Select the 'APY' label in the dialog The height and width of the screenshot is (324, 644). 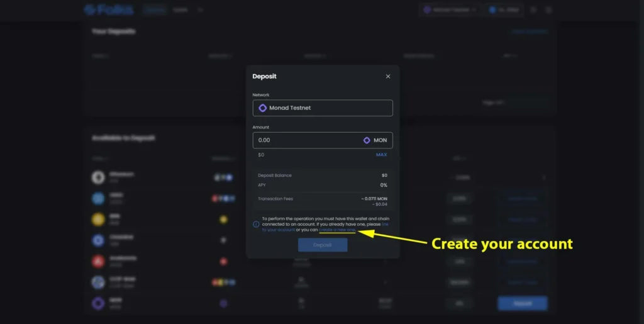pos(262,185)
